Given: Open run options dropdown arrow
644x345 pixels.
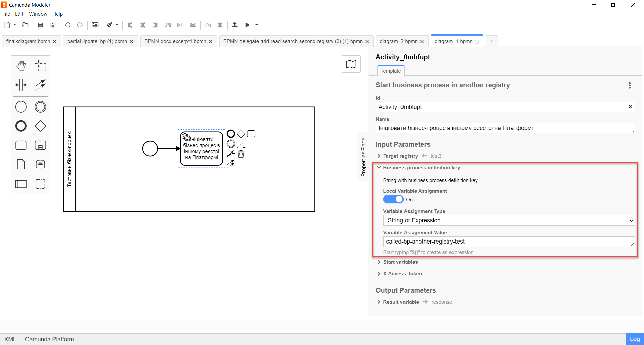Looking at the screenshot, I should pos(257,25).
